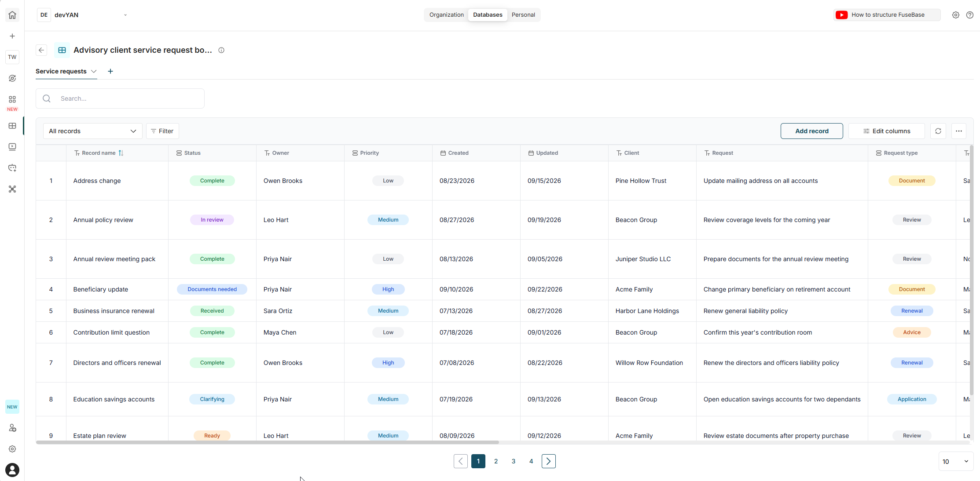The height and width of the screenshot is (481, 980).
Task: Open the TW workspace icon
Action: 12,57
